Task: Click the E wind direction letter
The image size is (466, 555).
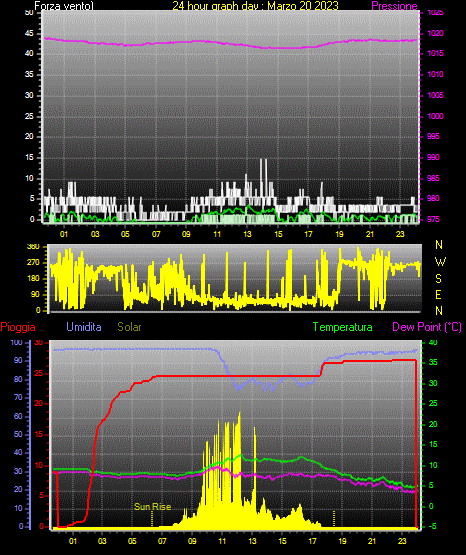Action: [x=438, y=294]
